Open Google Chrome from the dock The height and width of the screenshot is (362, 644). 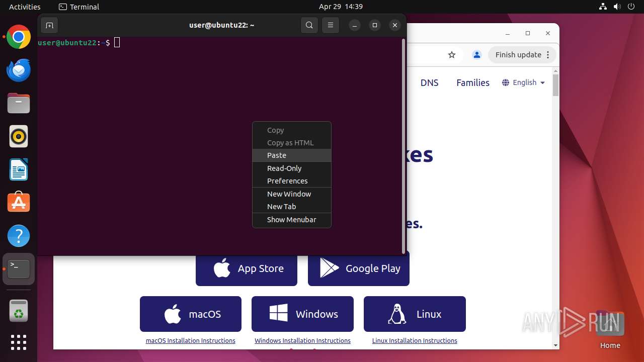click(19, 37)
